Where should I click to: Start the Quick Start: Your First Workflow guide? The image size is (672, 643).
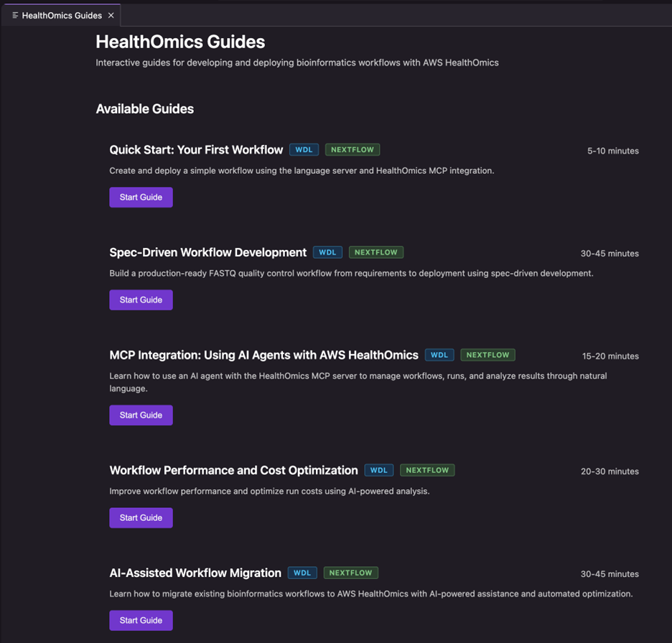pos(141,197)
